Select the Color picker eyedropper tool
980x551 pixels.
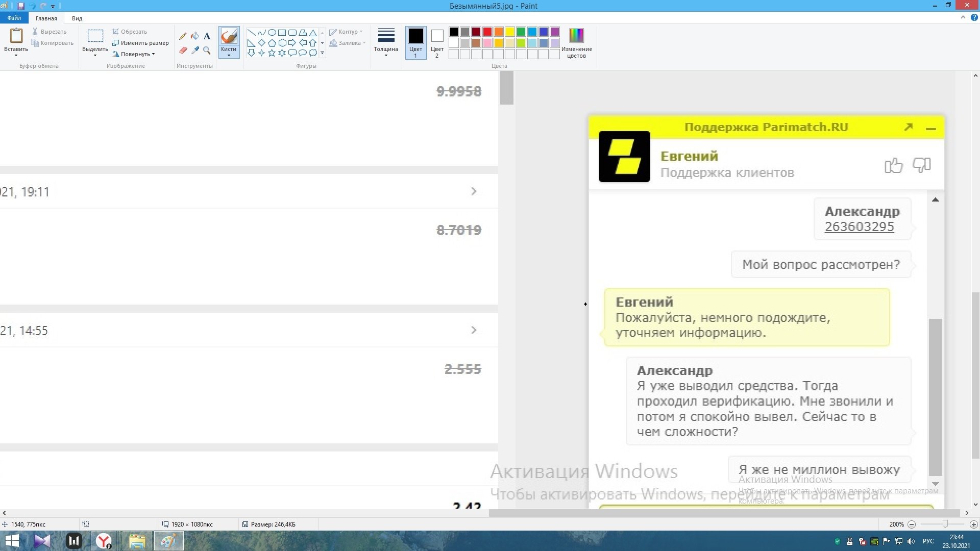pos(195,51)
